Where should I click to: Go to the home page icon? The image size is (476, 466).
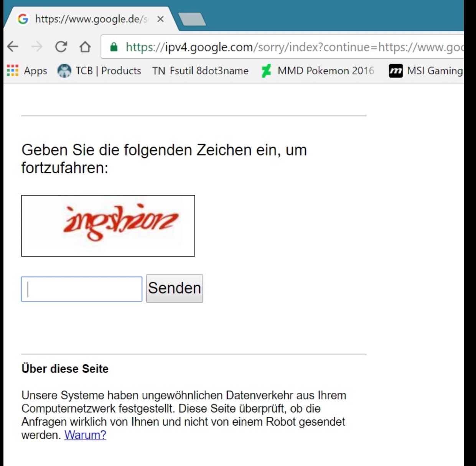[x=85, y=47]
